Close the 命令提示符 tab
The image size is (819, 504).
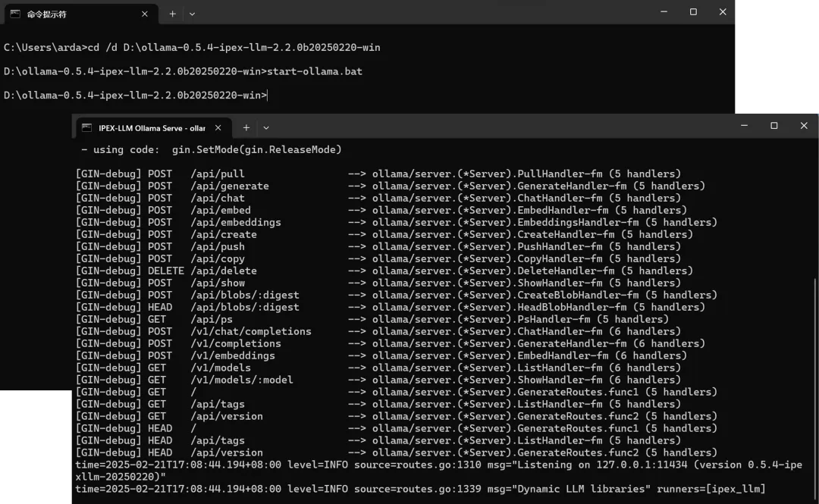pos(145,14)
